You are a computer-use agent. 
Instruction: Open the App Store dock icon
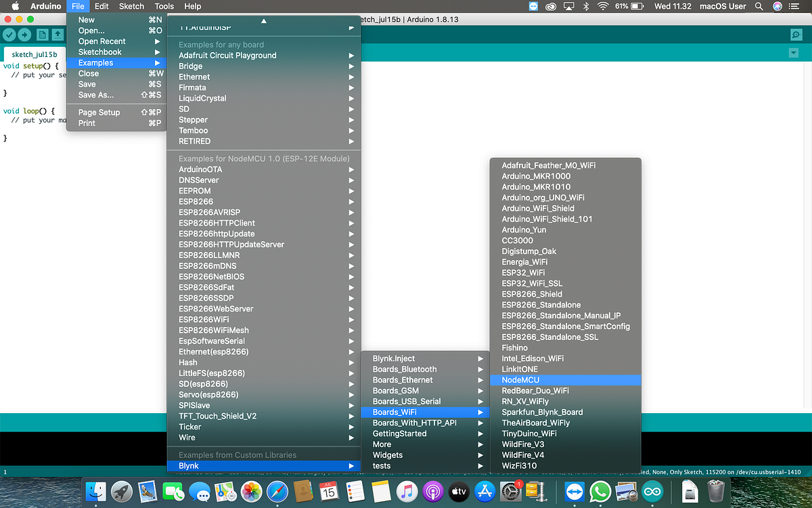point(485,491)
